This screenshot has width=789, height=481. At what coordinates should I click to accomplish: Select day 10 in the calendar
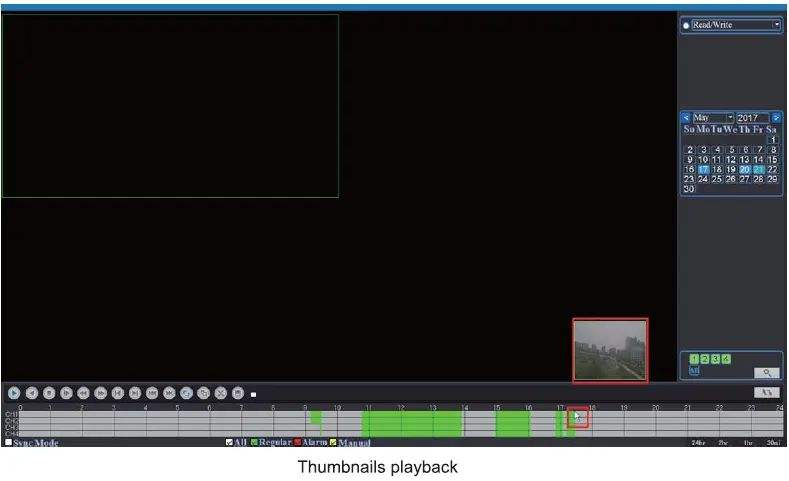click(x=703, y=159)
